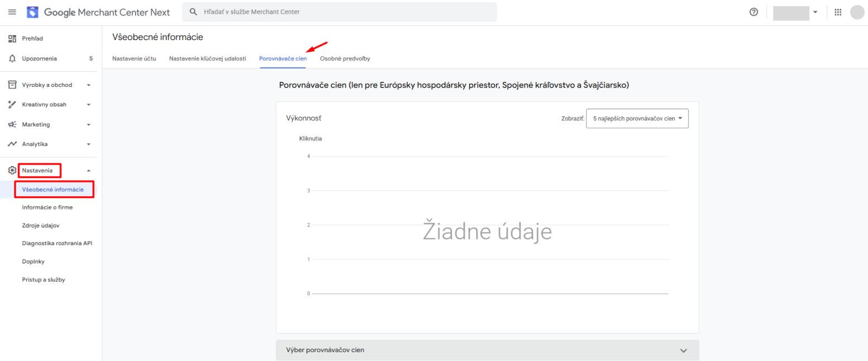Screen dimensions: 868x361
Task: Click the Analytika chart icon
Action: pyautogui.click(x=12, y=144)
